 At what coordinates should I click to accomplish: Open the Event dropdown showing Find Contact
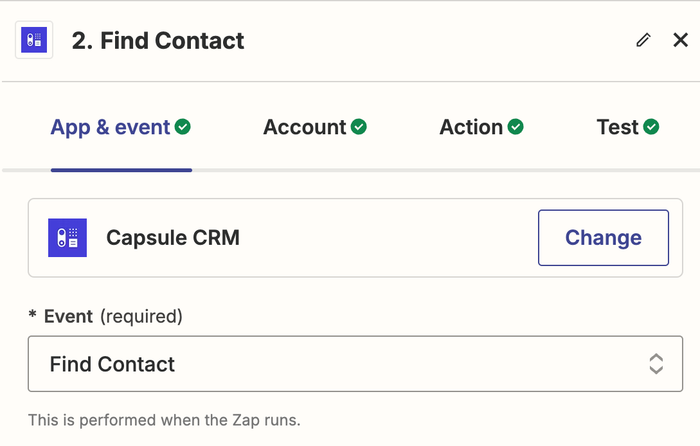point(355,364)
